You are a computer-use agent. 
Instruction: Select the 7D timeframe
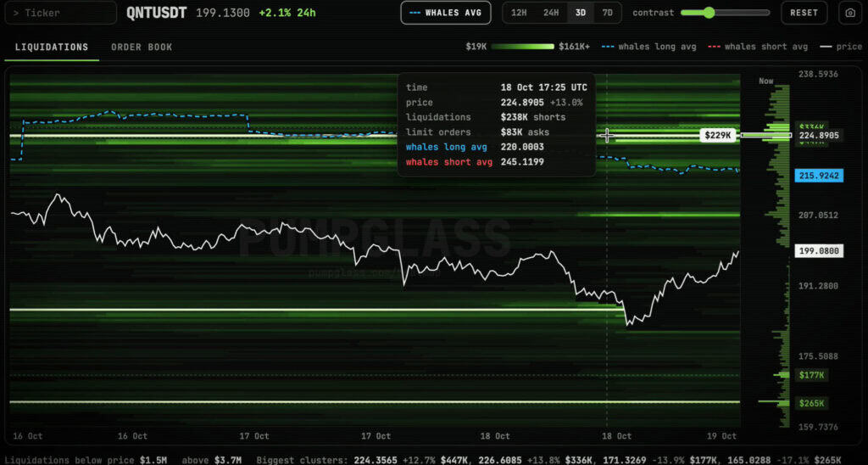pyautogui.click(x=607, y=13)
